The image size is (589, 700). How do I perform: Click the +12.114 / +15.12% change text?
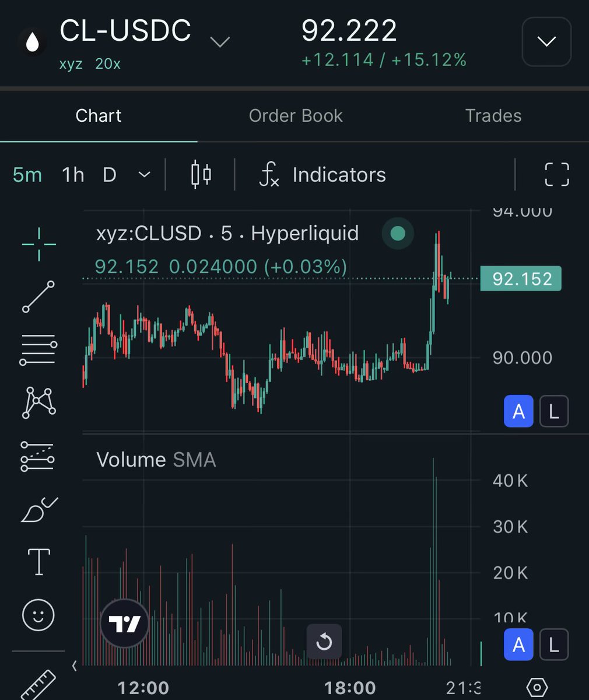(384, 60)
